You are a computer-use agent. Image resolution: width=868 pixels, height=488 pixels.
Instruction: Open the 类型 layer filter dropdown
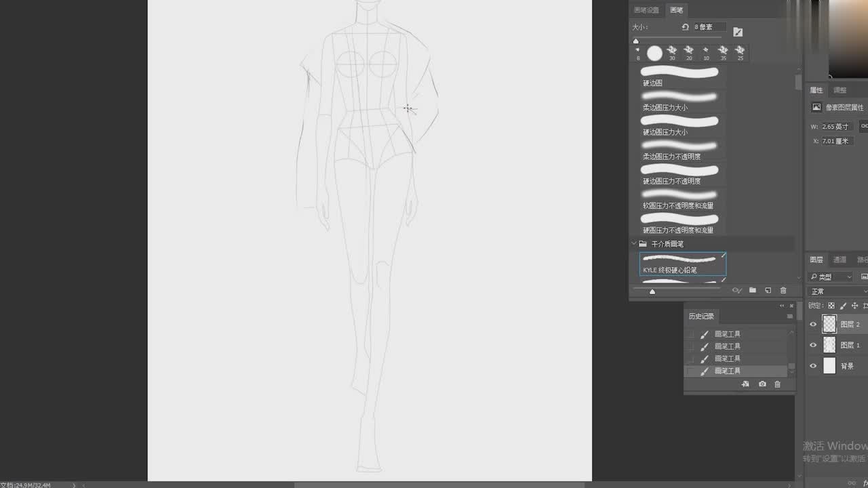[x=831, y=277]
